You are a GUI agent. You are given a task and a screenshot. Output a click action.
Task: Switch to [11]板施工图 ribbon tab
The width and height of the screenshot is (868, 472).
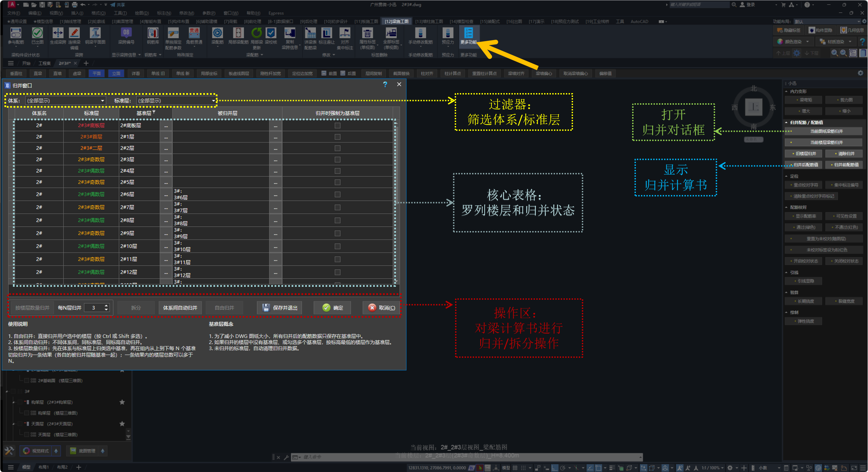point(366,21)
